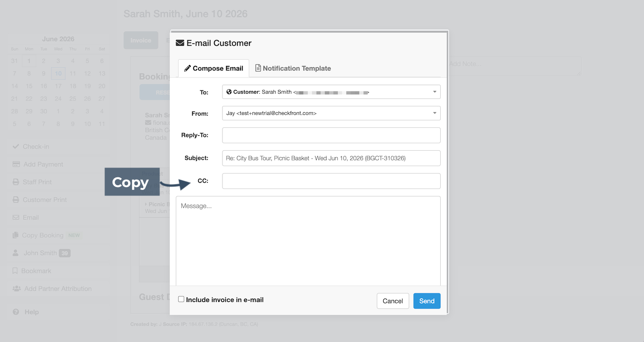This screenshot has height=342, width=644.
Task: Open the To recipient dropdown
Action: 331,92
